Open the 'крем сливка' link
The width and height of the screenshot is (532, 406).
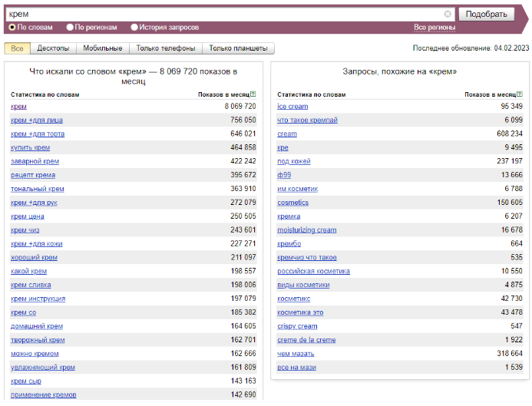pyautogui.click(x=31, y=285)
